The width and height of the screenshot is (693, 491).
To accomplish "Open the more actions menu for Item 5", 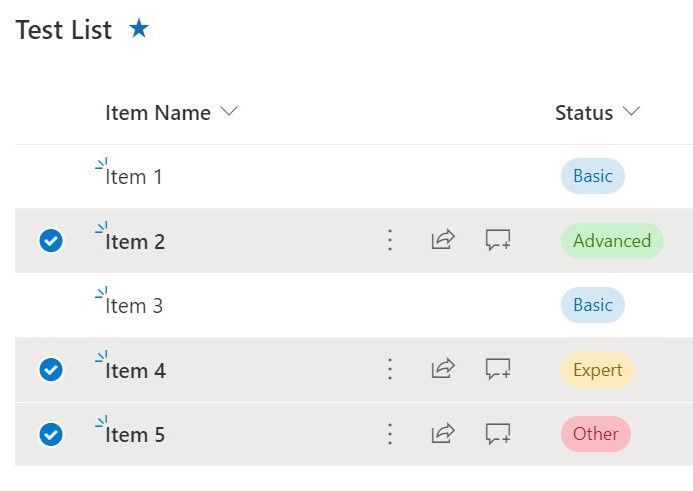I will point(390,434).
